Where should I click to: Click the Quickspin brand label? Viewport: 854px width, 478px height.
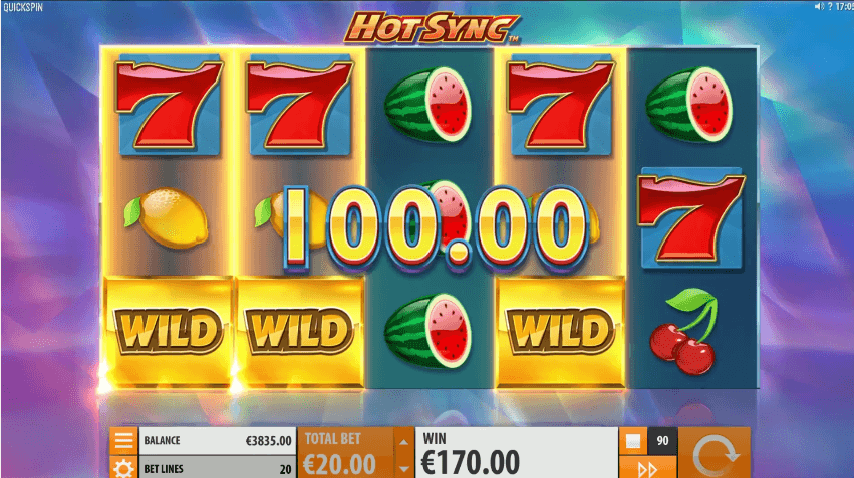23,7
